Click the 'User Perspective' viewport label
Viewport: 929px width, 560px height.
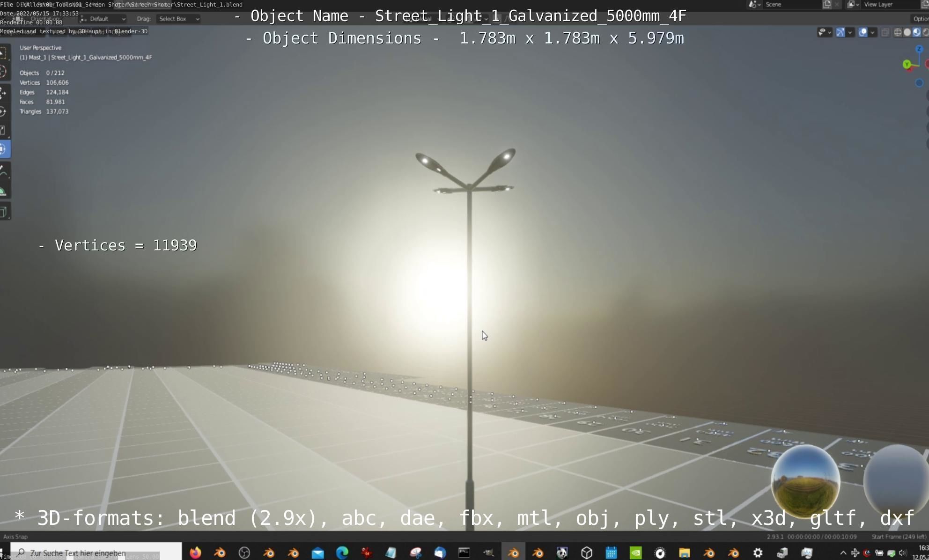pos(40,48)
